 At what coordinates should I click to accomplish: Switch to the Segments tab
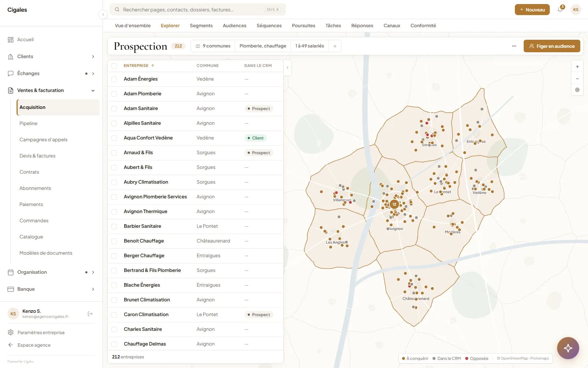click(x=201, y=25)
